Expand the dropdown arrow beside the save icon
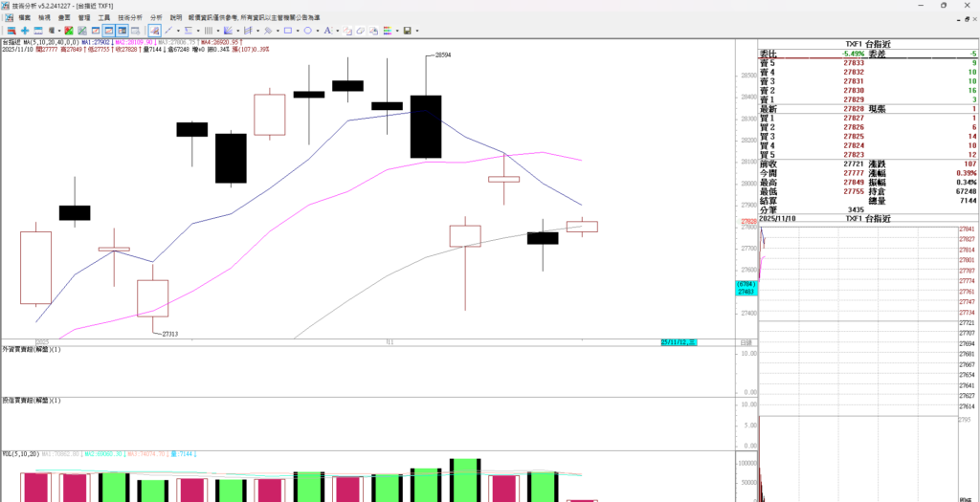Viewport: 980px width, 502px height. pos(417,31)
